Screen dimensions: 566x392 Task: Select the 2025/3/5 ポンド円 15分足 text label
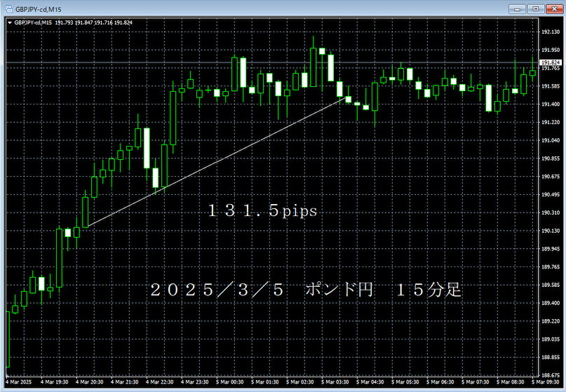(306, 290)
